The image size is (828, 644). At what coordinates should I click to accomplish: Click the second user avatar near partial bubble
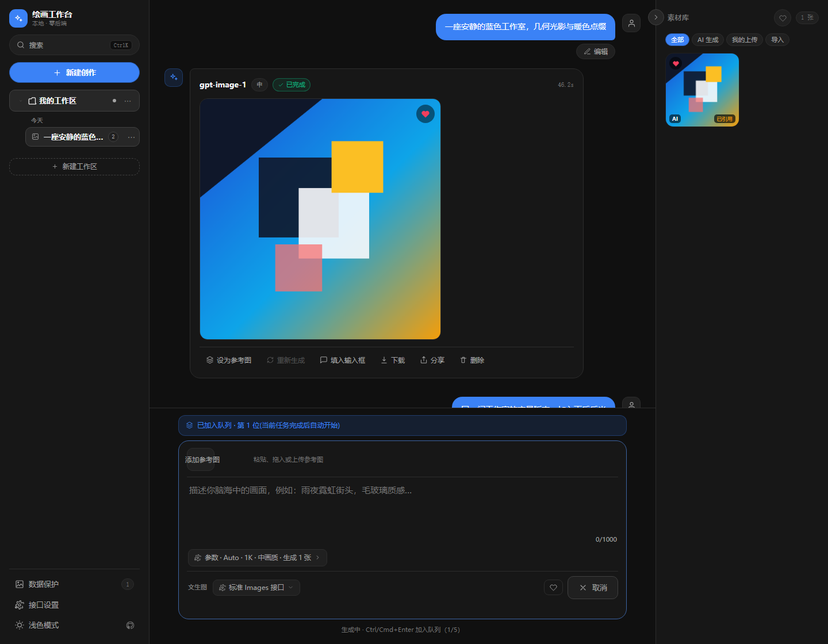point(631,403)
